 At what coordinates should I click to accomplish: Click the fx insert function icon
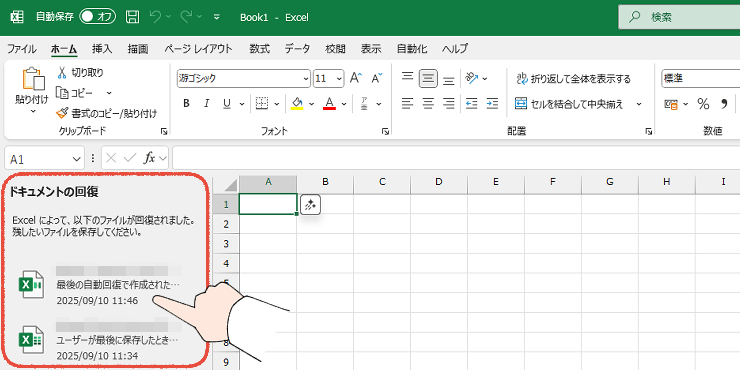(x=150, y=158)
